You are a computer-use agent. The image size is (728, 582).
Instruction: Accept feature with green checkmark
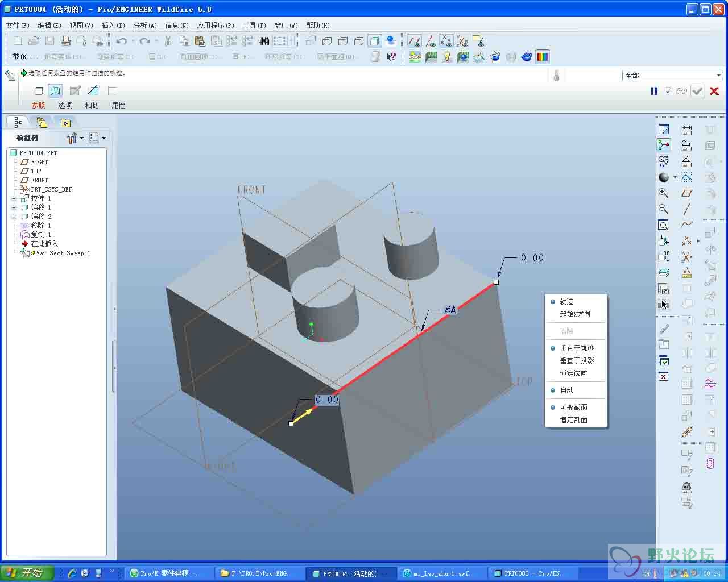(x=698, y=91)
